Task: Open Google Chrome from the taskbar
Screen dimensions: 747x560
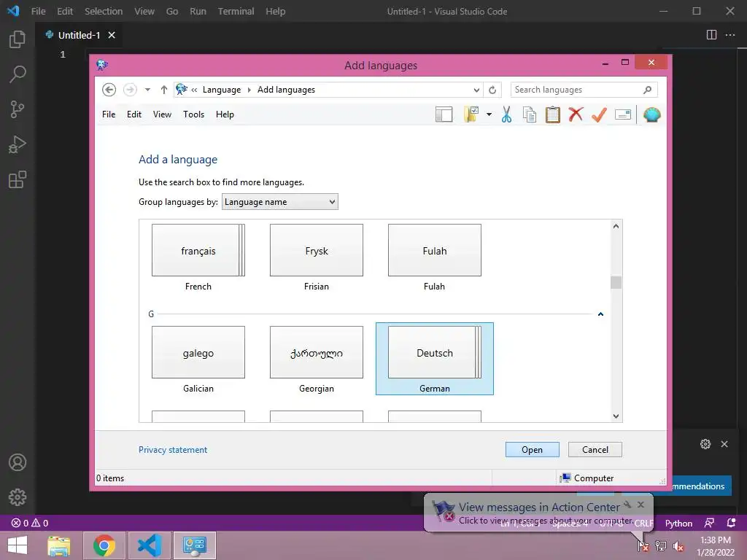Action: click(104, 545)
